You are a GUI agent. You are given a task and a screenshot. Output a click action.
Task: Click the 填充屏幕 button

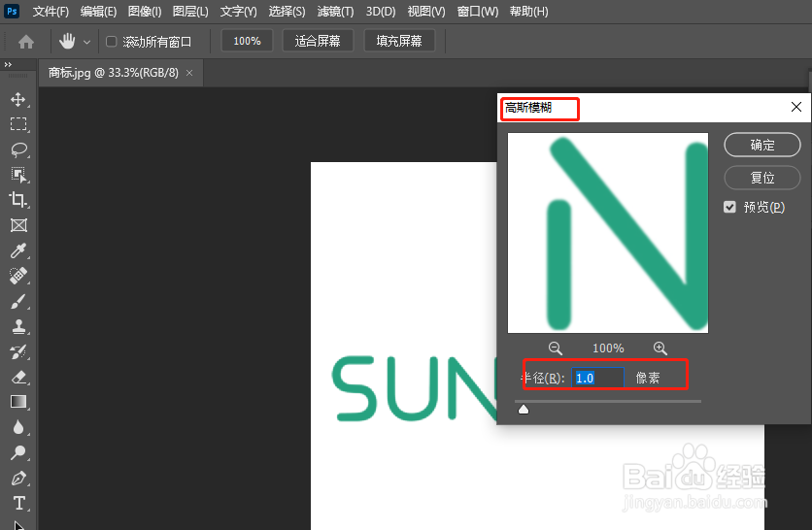coord(399,41)
